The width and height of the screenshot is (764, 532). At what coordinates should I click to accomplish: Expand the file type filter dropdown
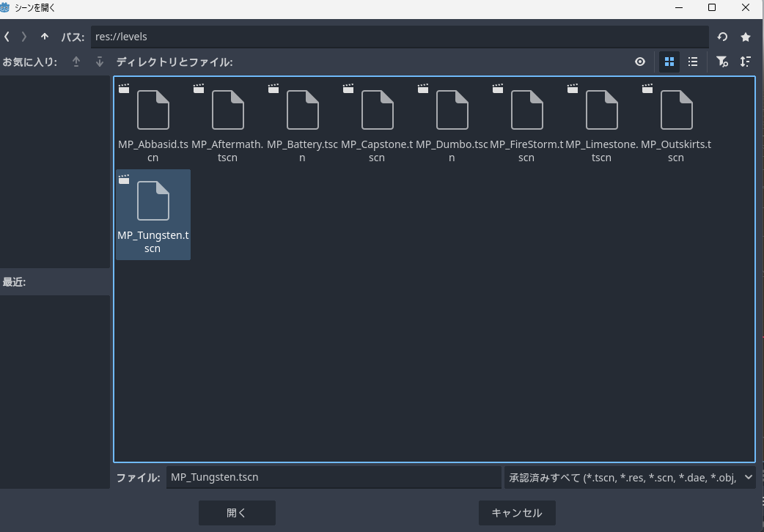(x=630, y=477)
